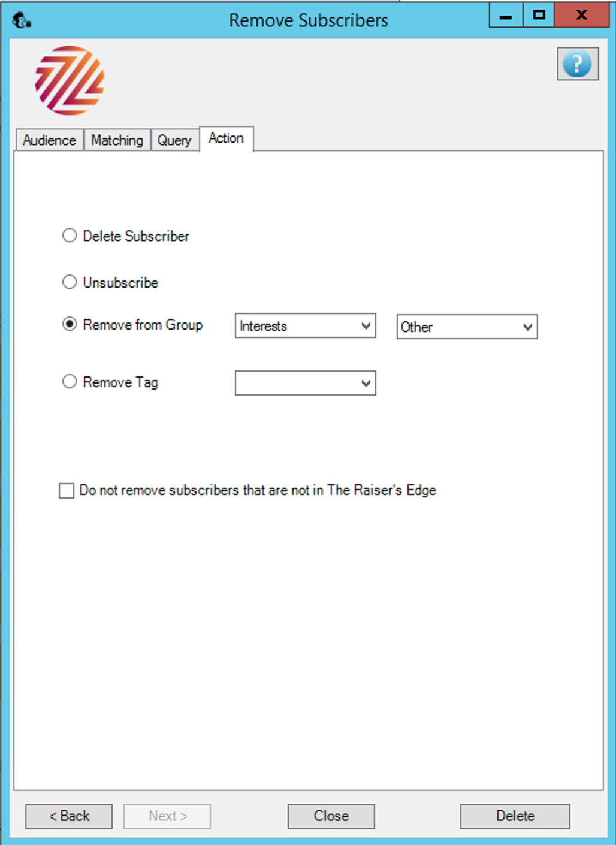The height and width of the screenshot is (845, 616).
Task: Switch to the Matching tab
Action: [117, 140]
